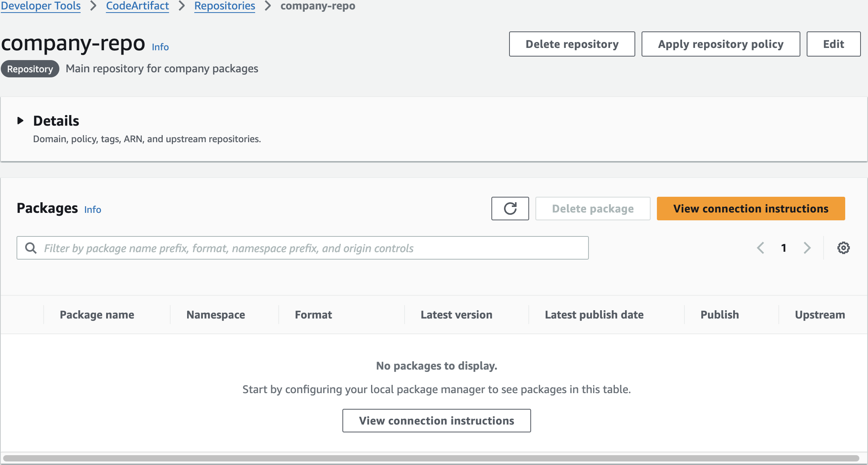868x465 pixels.
Task: Click the search magnifier icon
Action: coord(31,248)
